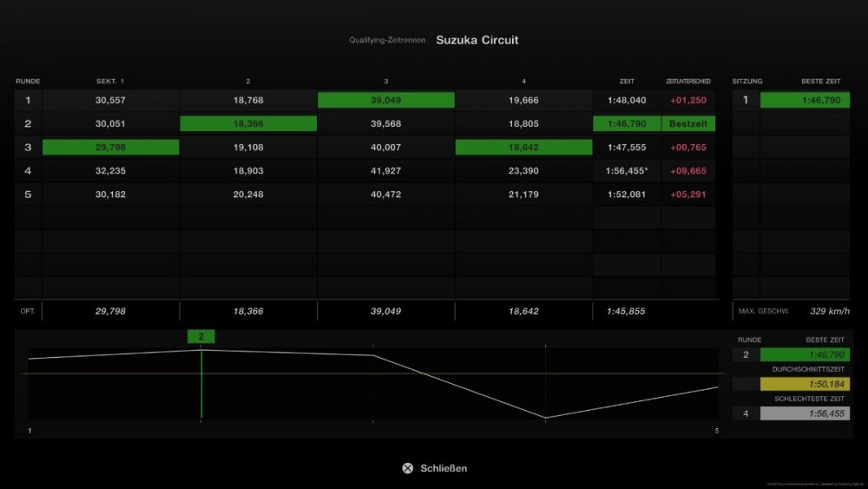Click lap time 1:56,455*
Image resolution: width=868 pixels, height=489 pixels.
click(627, 170)
